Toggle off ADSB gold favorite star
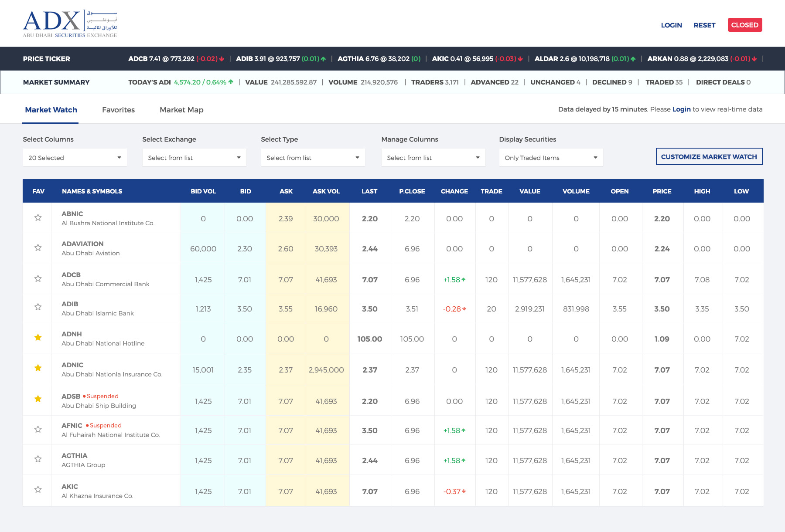 [38, 399]
